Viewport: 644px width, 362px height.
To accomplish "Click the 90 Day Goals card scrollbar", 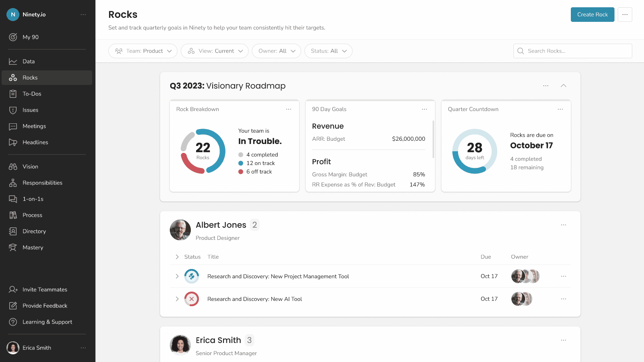I will (x=433, y=140).
